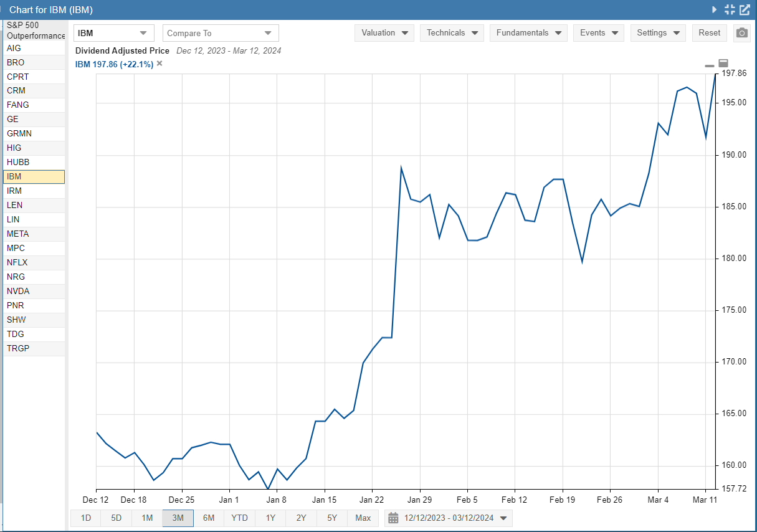Select GE in the ticker list
Screen dimensions: 757x532
click(34, 120)
